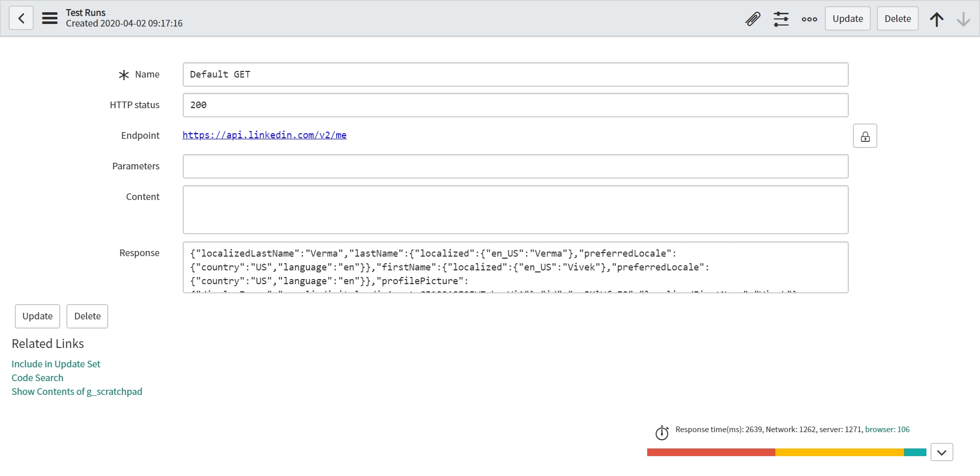
Task: Select the asterisk next to the Name field
Action: tap(122, 74)
